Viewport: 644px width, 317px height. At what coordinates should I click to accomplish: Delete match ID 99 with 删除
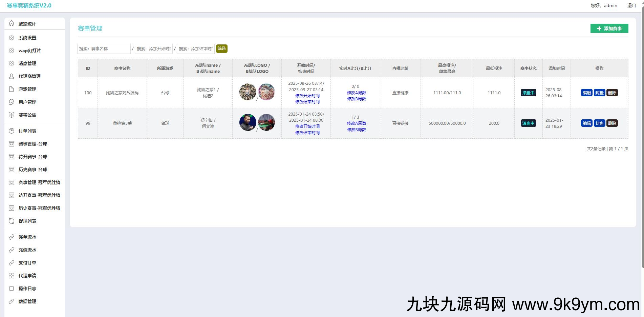(x=612, y=123)
